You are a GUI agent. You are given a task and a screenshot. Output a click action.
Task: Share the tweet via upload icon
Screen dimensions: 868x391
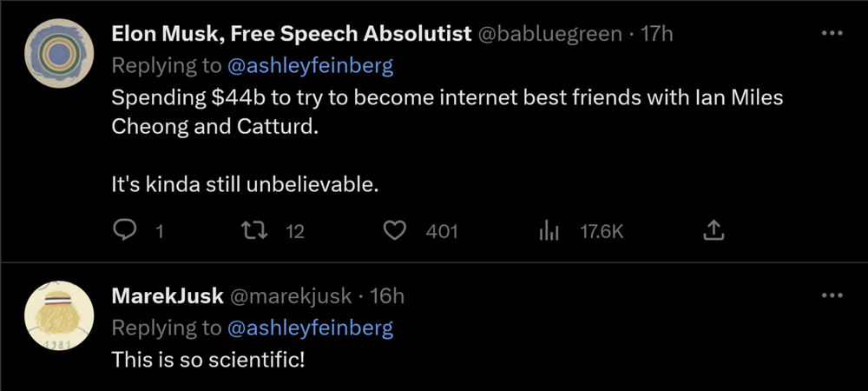pyautogui.click(x=713, y=230)
